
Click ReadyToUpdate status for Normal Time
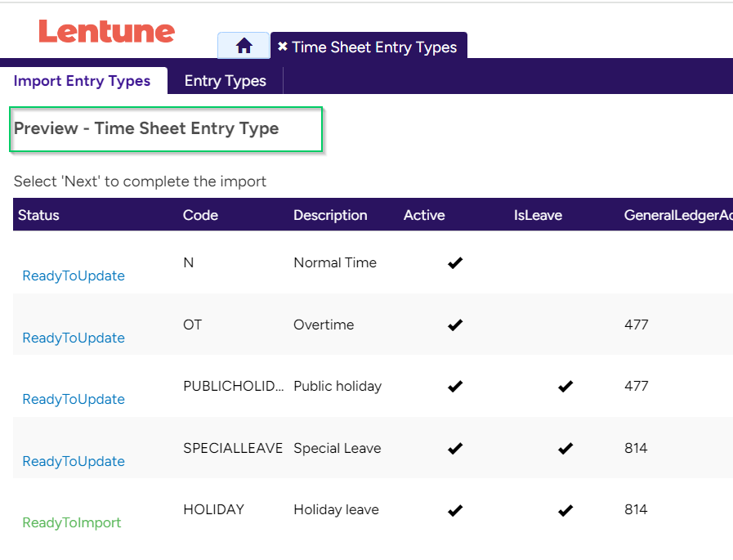point(74,276)
